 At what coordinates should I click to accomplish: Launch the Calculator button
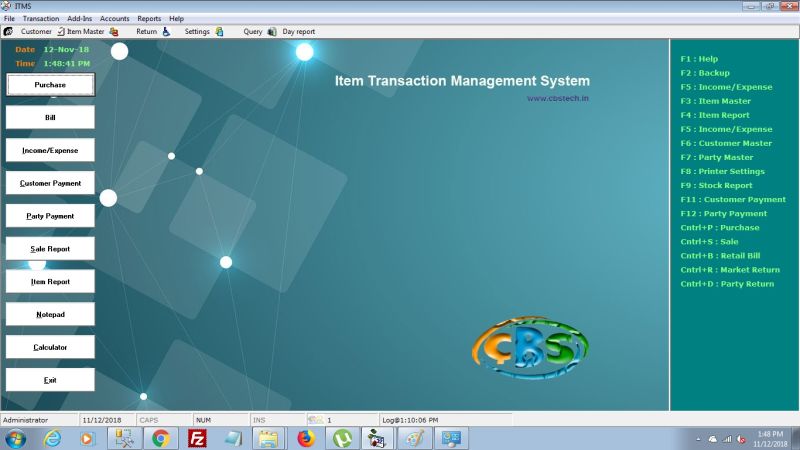tap(50, 347)
